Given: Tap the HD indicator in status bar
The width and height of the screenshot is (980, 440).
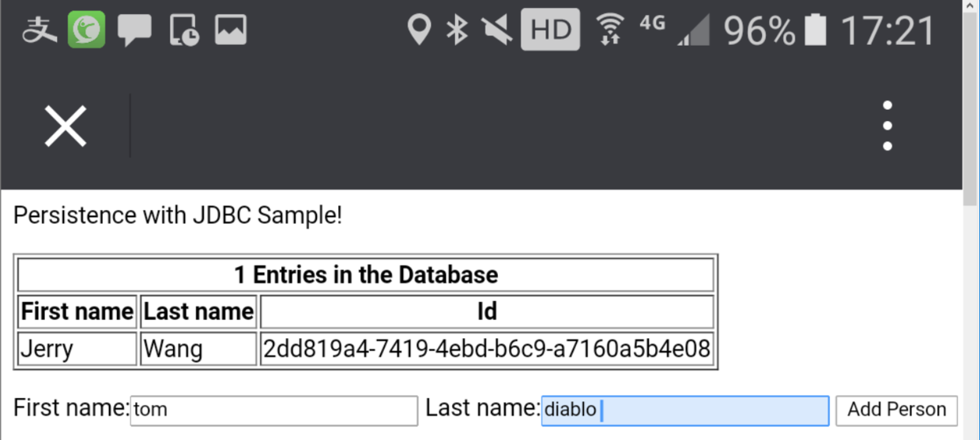Looking at the screenshot, I should 550,30.
